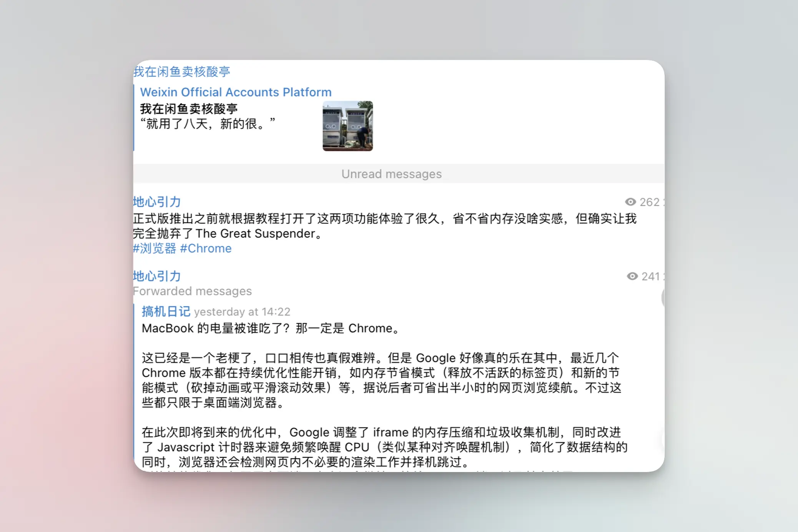Click the yesterday at 14:22 timestamp

pyautogui.click(x=242, y=312)
